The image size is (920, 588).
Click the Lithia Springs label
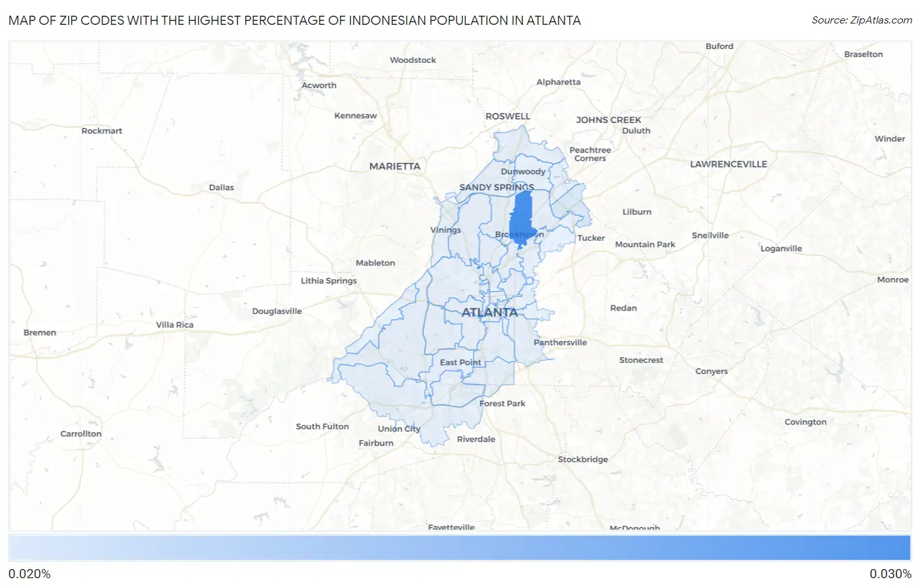click(328, 281)
